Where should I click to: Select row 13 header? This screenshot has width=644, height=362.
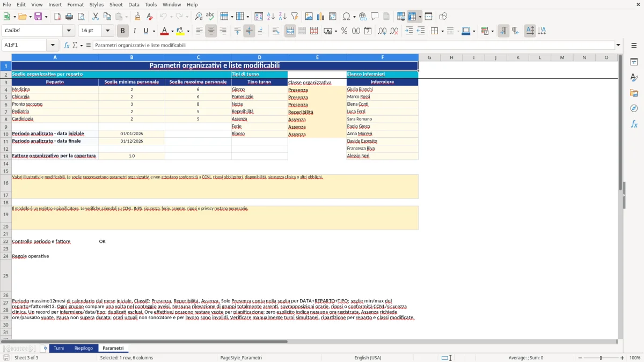tap(6, 156)
